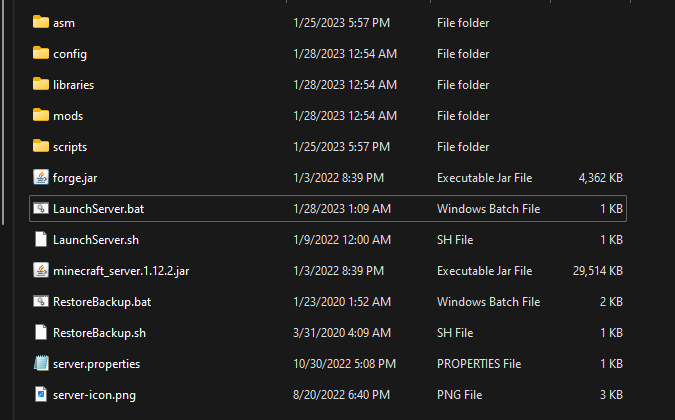Click the File folder type of mods
Viewport: 675px width, 420px height.
(x=463, y=116)
